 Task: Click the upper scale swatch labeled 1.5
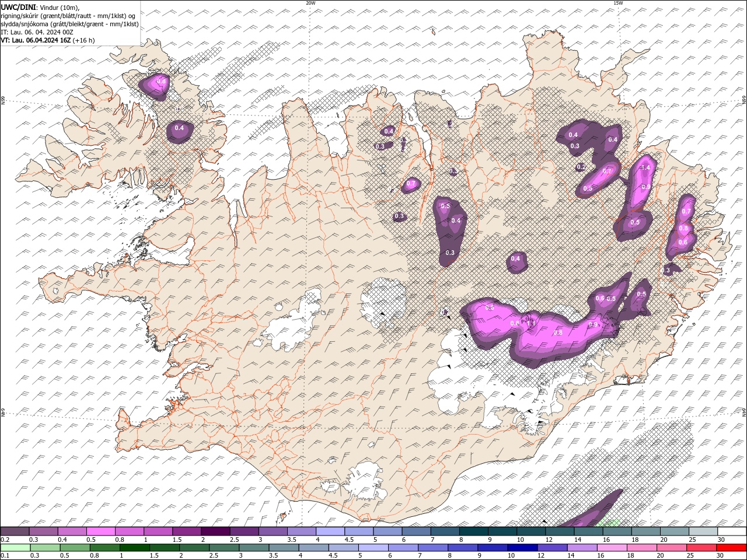pos(187,531)
